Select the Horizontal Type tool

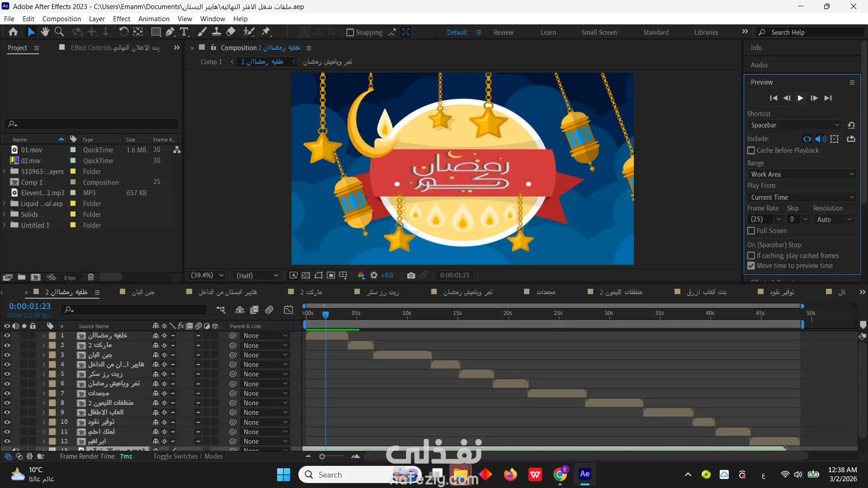(x=184, y=32)
